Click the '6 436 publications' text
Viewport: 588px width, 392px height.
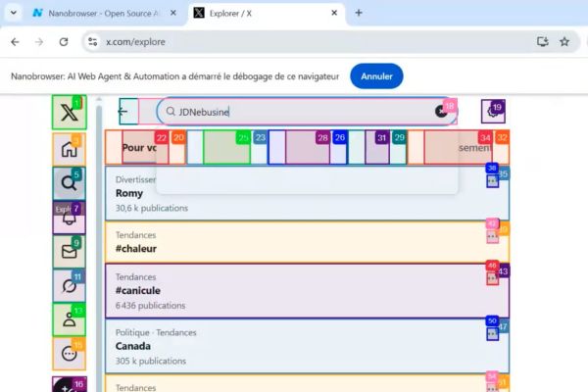coord(150,306)
